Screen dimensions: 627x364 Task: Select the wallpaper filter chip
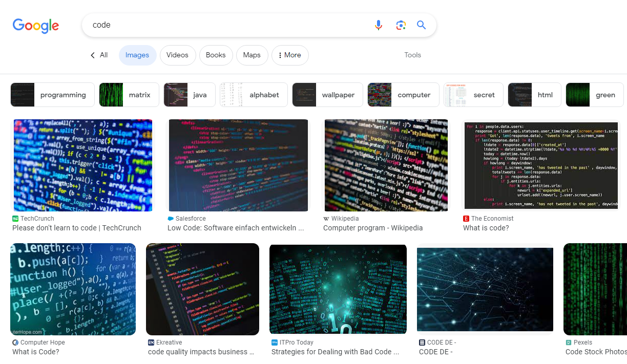tap(327, 94)
